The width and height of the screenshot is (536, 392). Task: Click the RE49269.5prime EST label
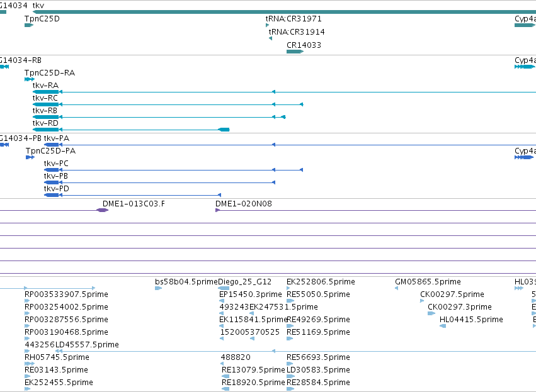(318, 320)
